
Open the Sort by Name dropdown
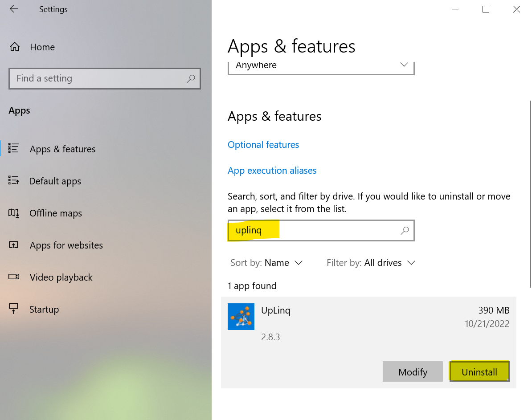(x=266, y=263)
